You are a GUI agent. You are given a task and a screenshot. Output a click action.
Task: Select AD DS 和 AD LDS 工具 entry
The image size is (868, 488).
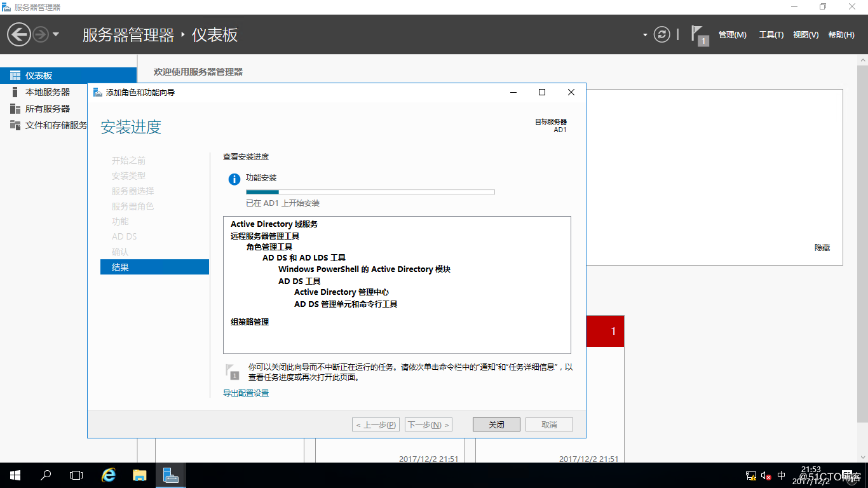(x=304, y=258)
